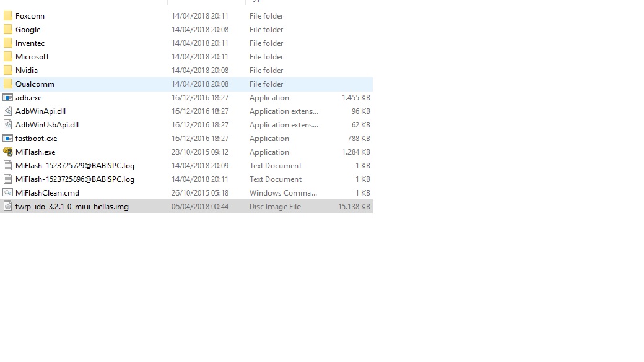644x362 pixels.
Task: Select the AdbWinApi.dll file icon
Action: pyautogui.click(x=8, y=111)
